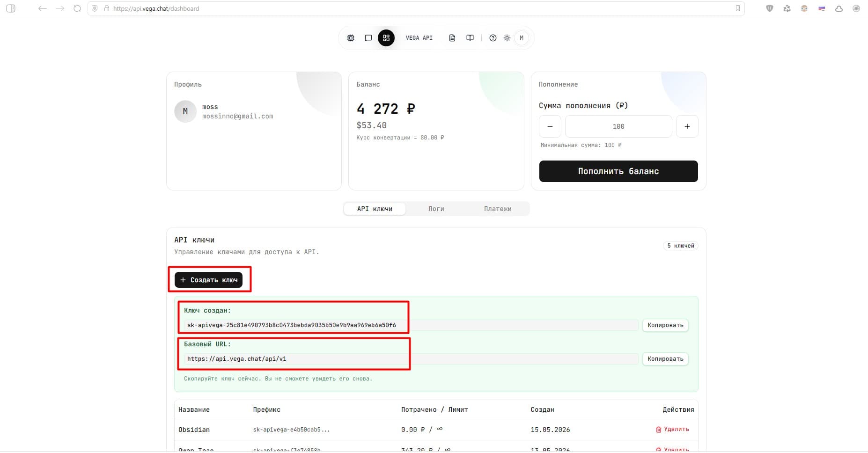Screen dimensions: 868x453
Task: Click the padlock site security icon
Action: point(106,8)
